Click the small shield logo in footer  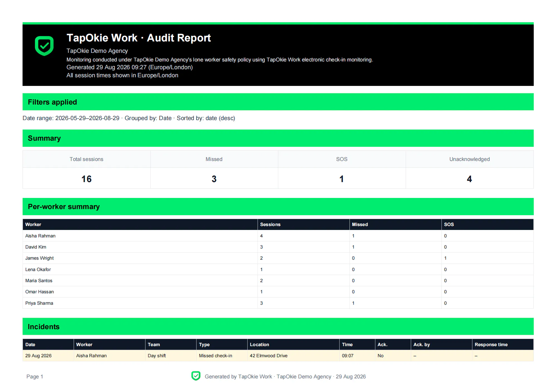196,376
